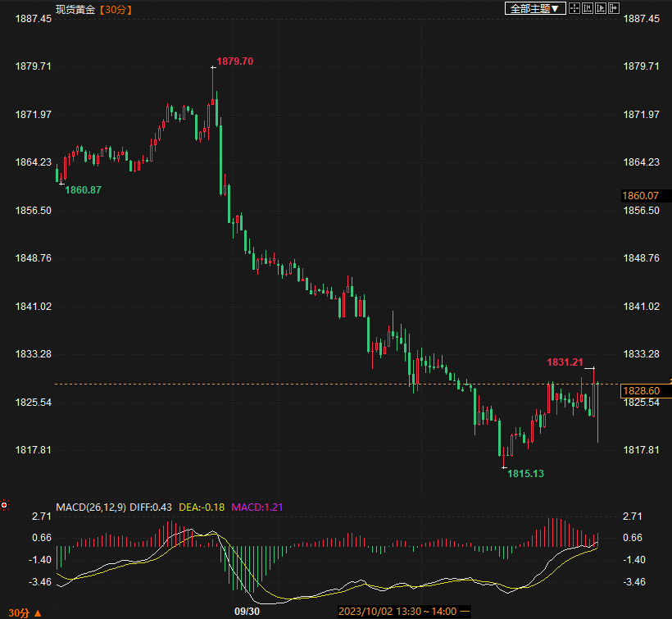The width and height of the screenshot is (672, 619).
Task: Click the 1828.60 current price tag
Action: coord(642,390)
